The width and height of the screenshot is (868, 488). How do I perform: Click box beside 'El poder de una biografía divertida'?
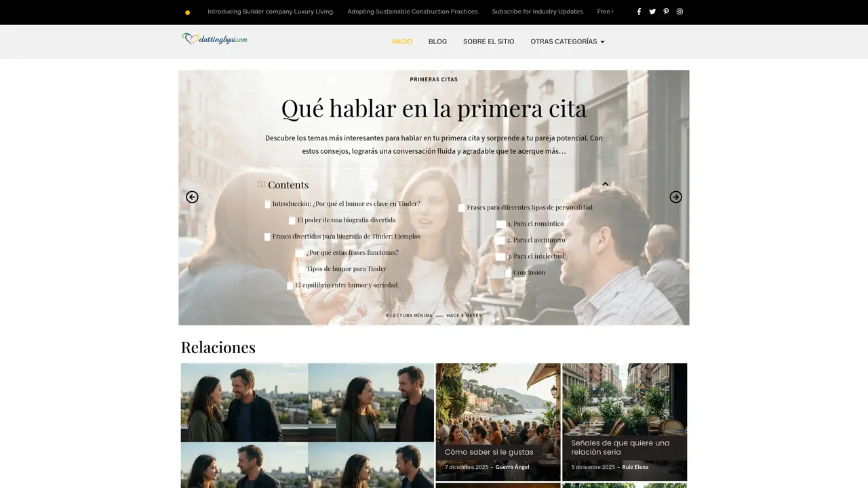[x=292, y=220]
